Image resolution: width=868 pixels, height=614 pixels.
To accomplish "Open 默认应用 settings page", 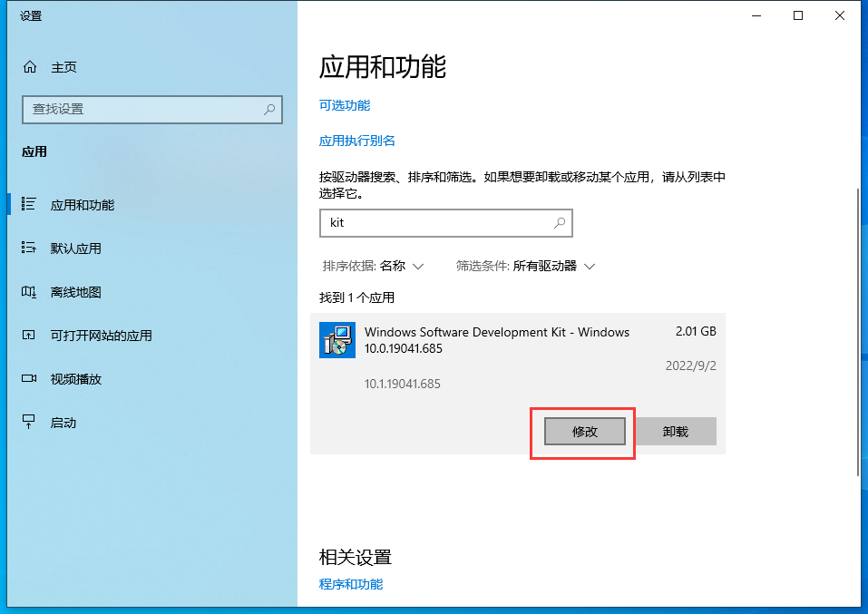I will (75, 249).
